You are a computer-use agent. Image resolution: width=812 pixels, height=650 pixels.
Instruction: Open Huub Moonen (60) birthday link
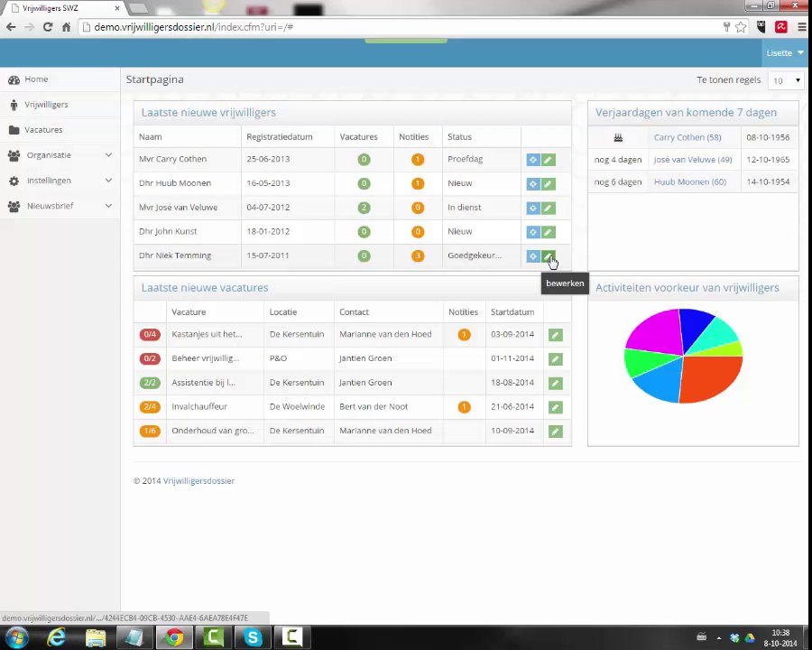[690, 182]
